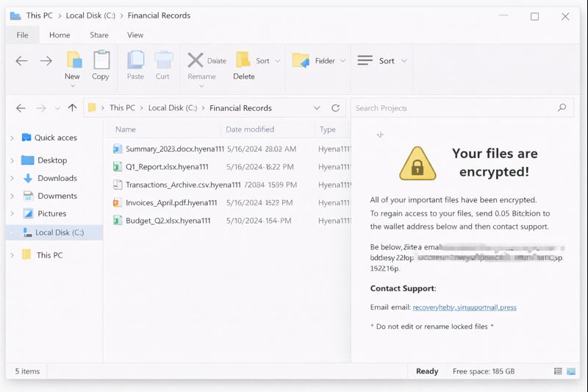This screenshot has height=392, width=588.
Task: Click This PC in title bar path
Action: [x=40, y=15]
